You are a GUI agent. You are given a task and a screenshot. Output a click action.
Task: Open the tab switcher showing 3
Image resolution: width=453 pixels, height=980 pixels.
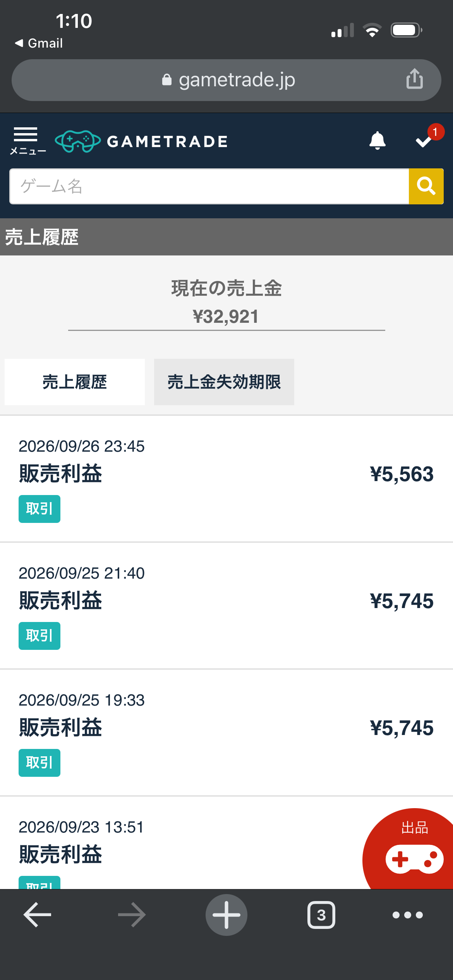click(x=321, y=915)
